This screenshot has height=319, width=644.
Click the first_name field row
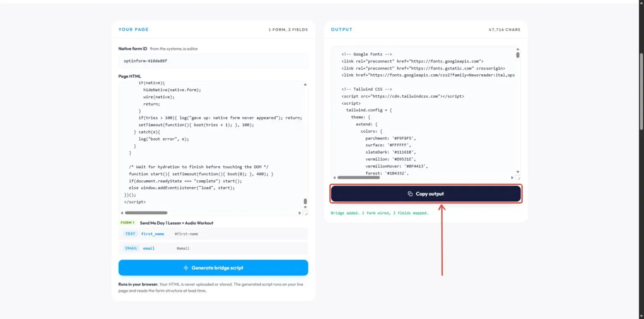[x=213, y=234]
